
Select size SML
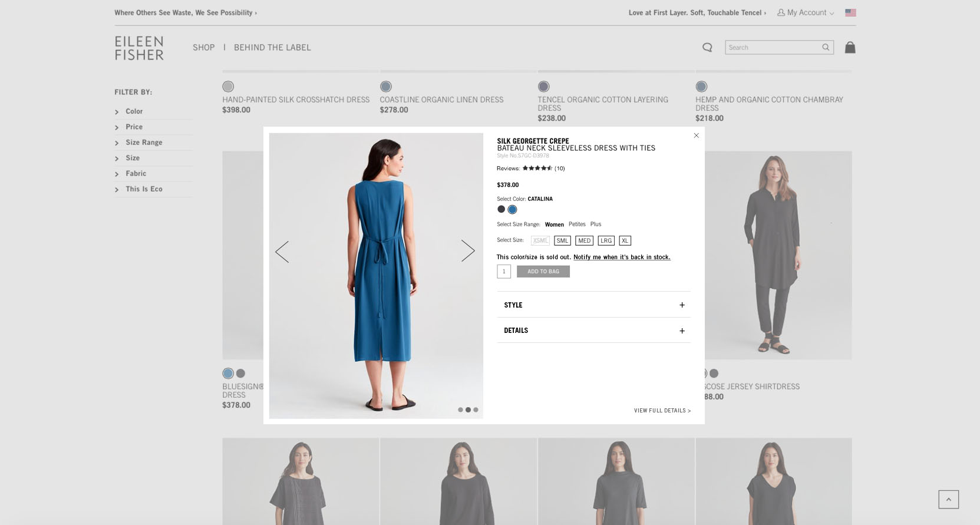point(562,240)
